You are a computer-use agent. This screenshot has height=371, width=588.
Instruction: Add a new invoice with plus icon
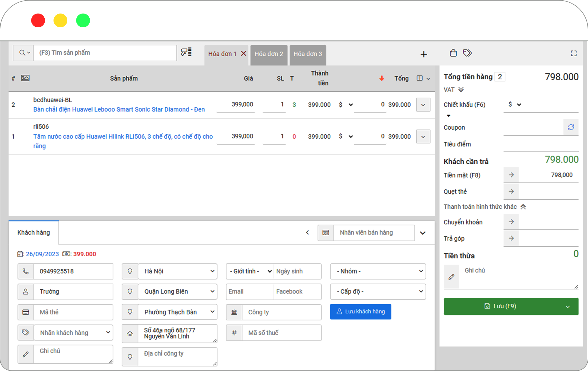(424, 54)
